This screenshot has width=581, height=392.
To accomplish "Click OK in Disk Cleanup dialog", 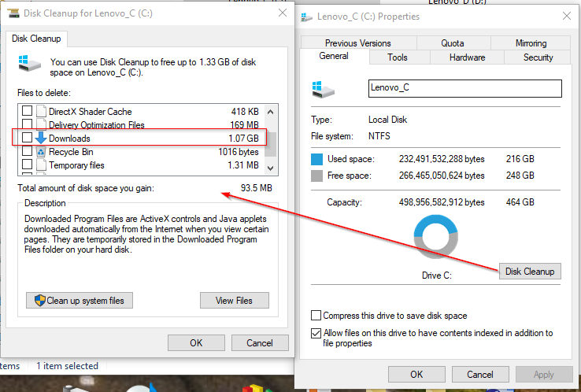I will tap(196, 342).
